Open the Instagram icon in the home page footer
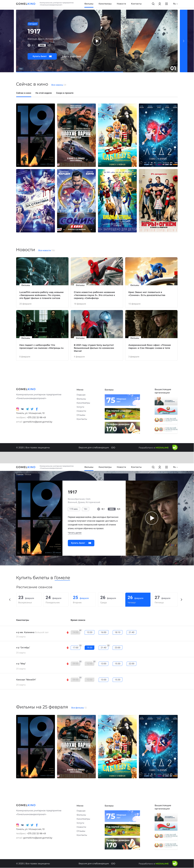Screen dimensions: 194x868 (17, 409)
